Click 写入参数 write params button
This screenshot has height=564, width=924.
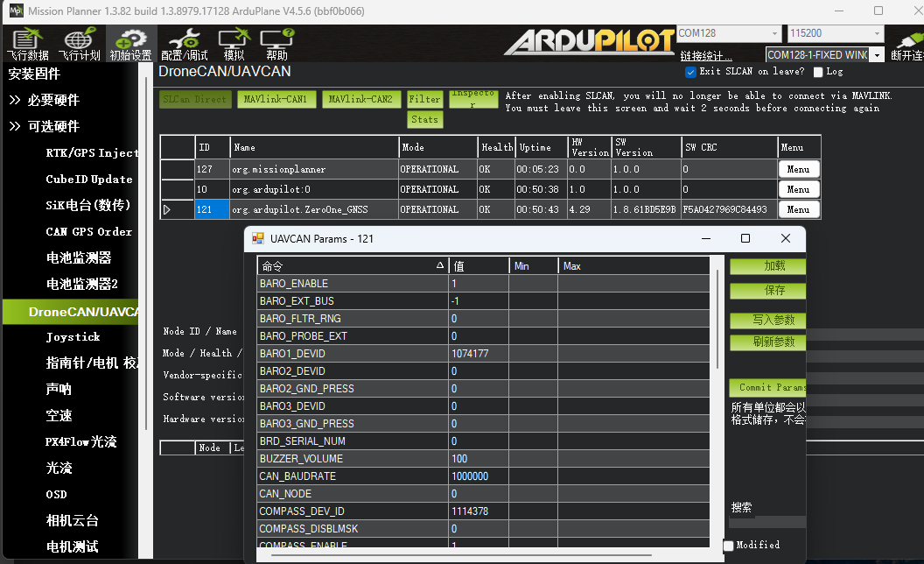(x=768, y=320)
